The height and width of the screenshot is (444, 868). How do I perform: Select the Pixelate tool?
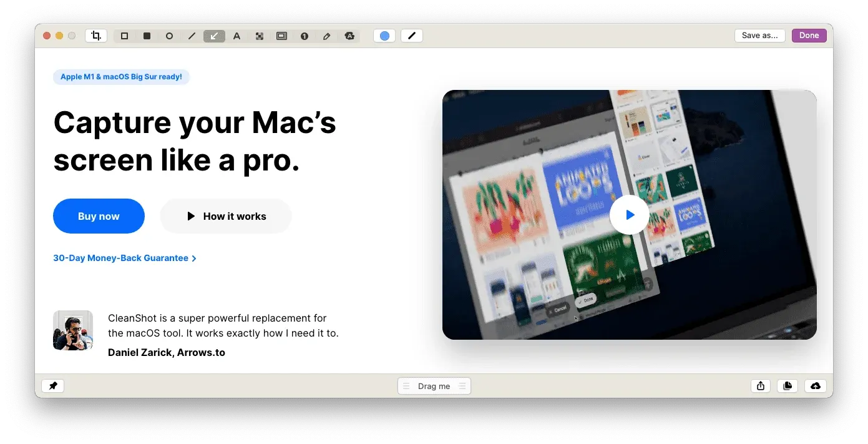259,36
